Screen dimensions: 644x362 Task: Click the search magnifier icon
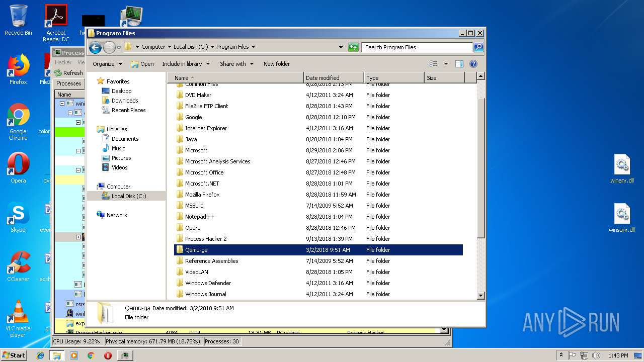pyautogui.click(x=478, y=47)
